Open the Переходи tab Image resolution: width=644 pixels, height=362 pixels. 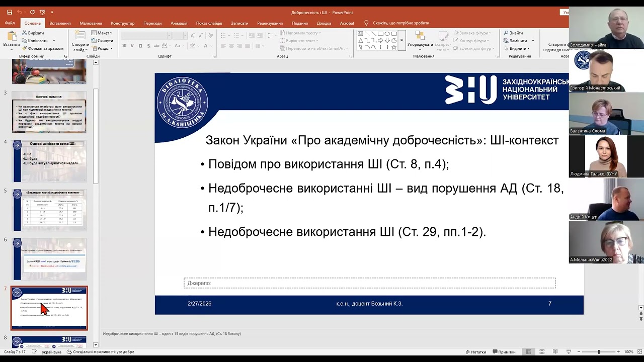click(152, 23)
